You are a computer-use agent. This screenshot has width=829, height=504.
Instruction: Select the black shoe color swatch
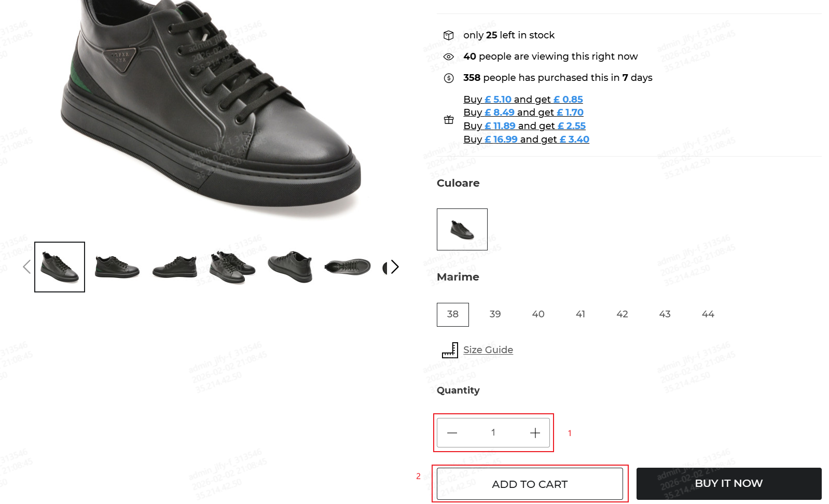462,229
